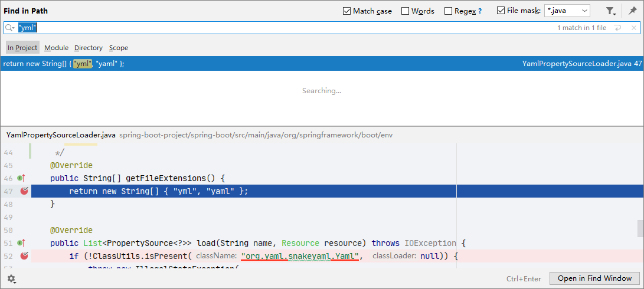The image size is (644, 289).
Task: Pin the Find in Path window
Action: click(632, 11)
